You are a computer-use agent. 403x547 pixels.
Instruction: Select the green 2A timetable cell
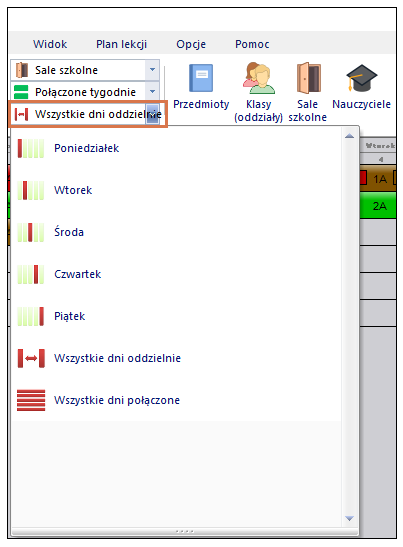378,206
